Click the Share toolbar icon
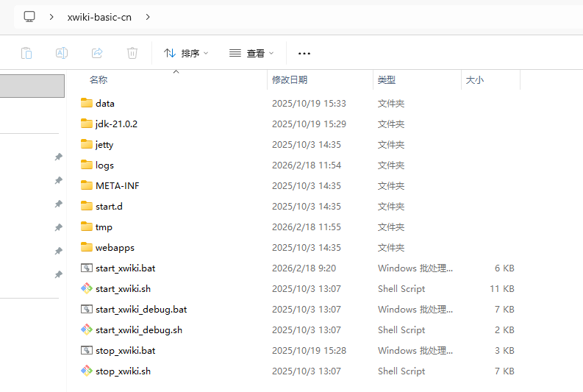Screen dimensions: 583x392 tap(97, 53)
